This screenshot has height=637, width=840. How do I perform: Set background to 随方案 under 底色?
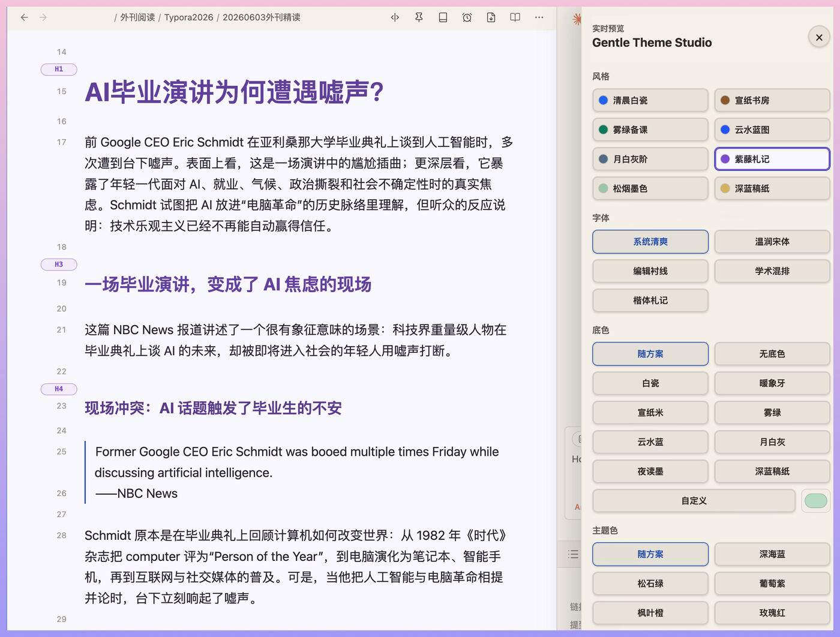[x=650, y=354]
